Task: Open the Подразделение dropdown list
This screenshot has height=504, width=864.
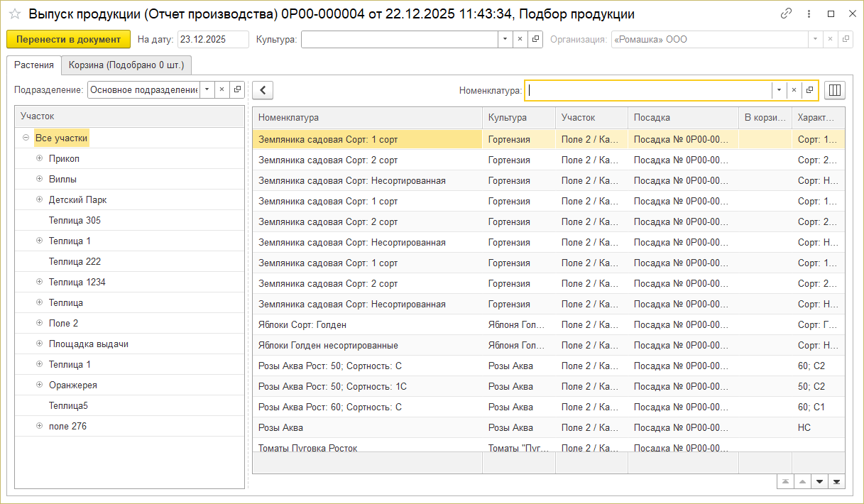Action: [206, 89]
